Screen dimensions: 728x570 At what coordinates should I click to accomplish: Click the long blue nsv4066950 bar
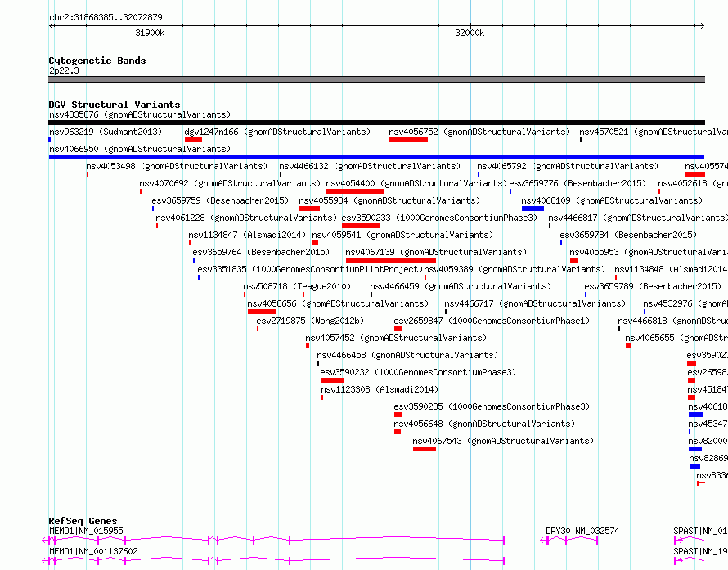(376, 157)
